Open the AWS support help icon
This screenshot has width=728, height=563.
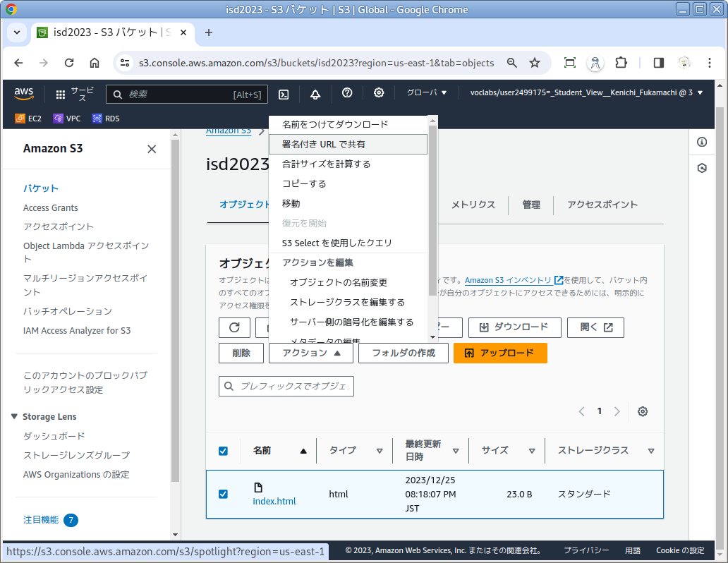347,93
